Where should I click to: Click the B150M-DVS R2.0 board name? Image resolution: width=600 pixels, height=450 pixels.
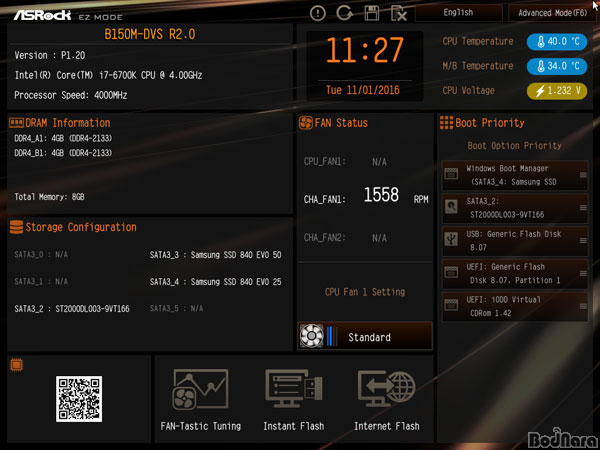coord(150,34)
